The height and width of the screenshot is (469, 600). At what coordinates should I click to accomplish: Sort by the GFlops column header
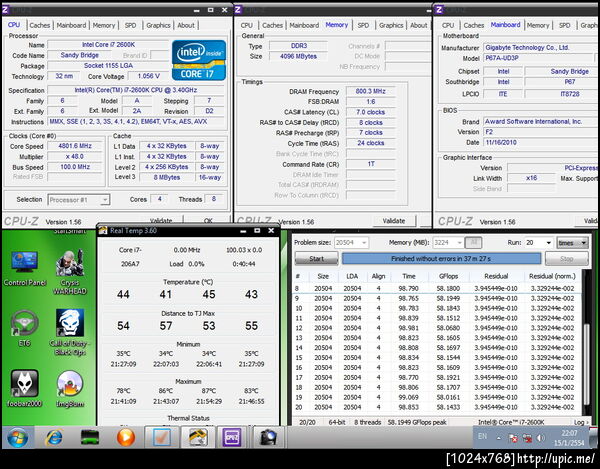coord(448,276)
